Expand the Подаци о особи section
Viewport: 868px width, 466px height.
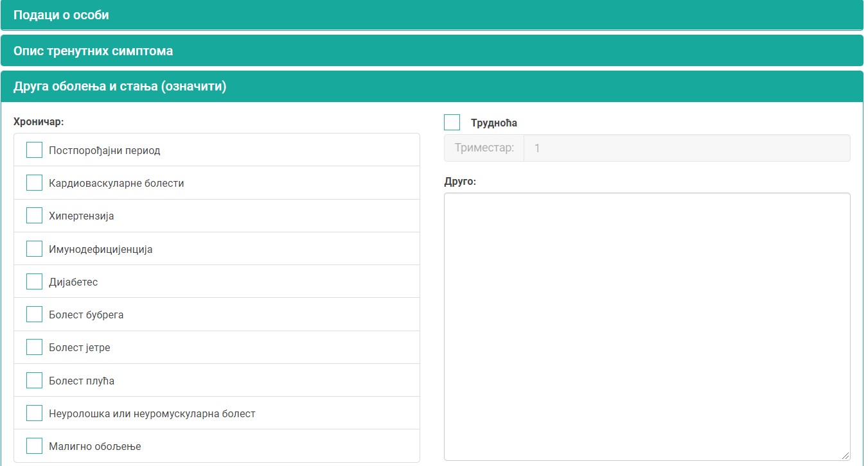[432, 15]
